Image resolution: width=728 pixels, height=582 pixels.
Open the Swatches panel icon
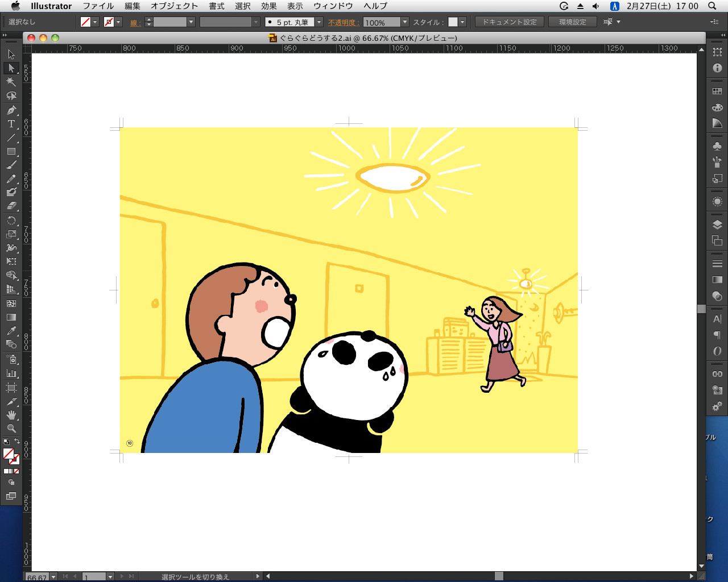tap(717, 92)
